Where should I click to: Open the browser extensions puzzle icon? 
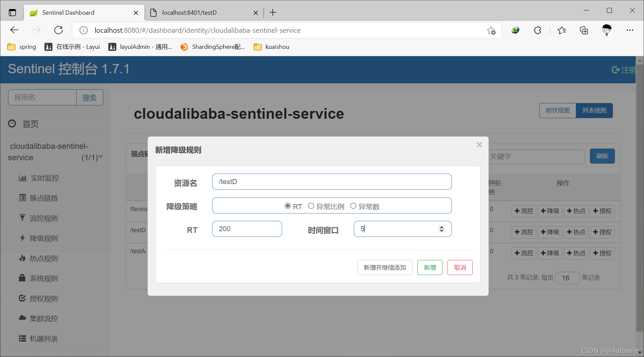(537, 30)
